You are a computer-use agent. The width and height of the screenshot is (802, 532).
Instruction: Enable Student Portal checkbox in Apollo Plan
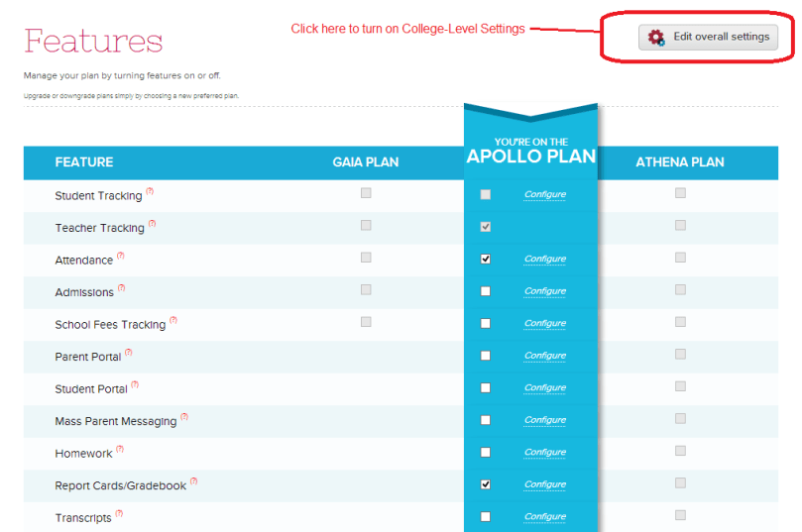(486, 387)
